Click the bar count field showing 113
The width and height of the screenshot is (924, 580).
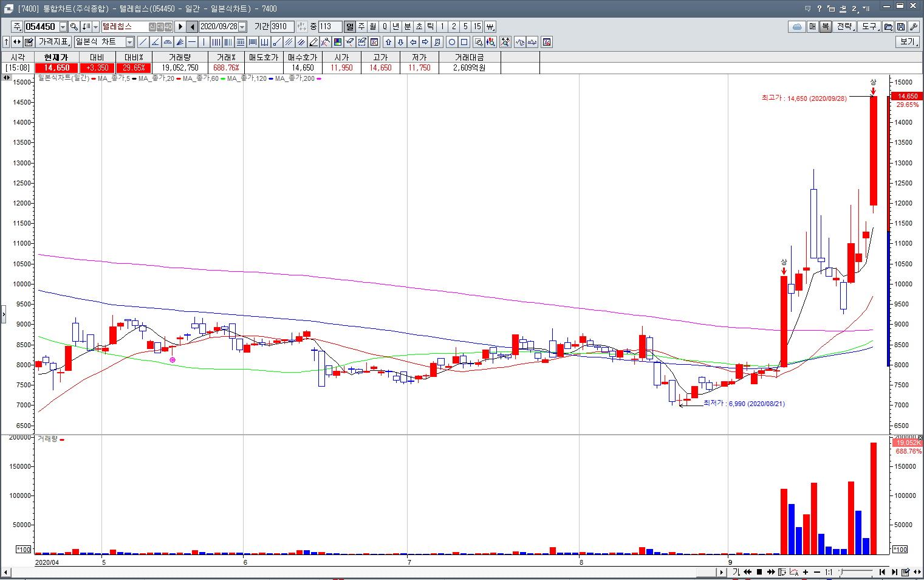(x=330, y=27)
